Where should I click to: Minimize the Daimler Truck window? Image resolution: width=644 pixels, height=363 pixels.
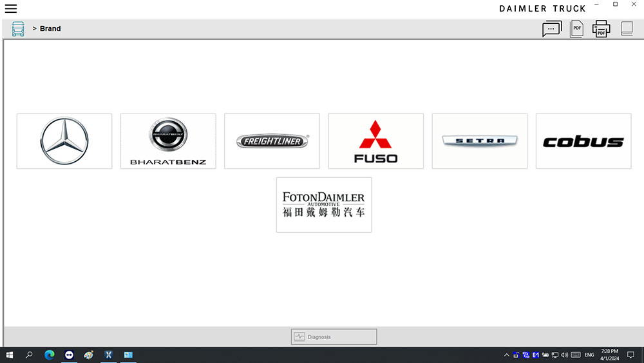597,4
